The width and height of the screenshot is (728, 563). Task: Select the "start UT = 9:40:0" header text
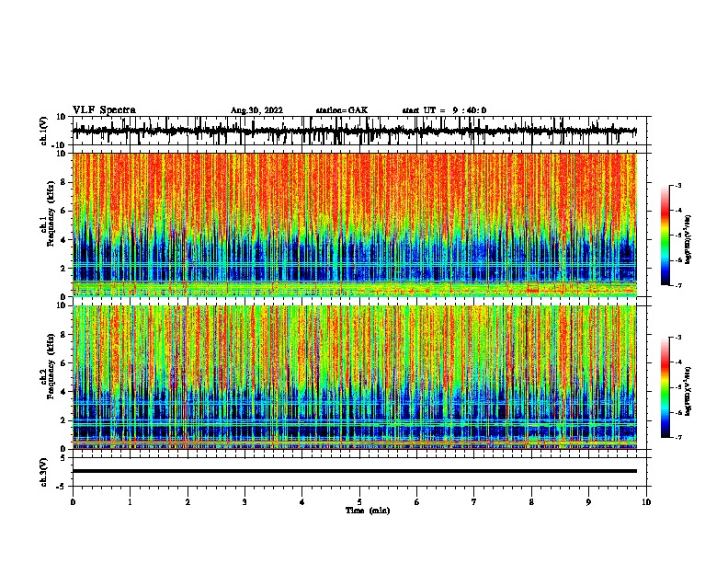[x=444, y=110]
